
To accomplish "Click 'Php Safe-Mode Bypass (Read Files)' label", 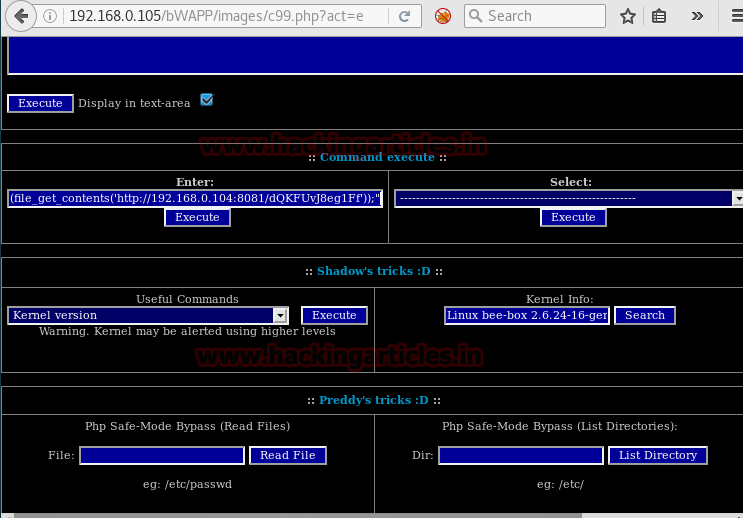I will pos(188,426).
